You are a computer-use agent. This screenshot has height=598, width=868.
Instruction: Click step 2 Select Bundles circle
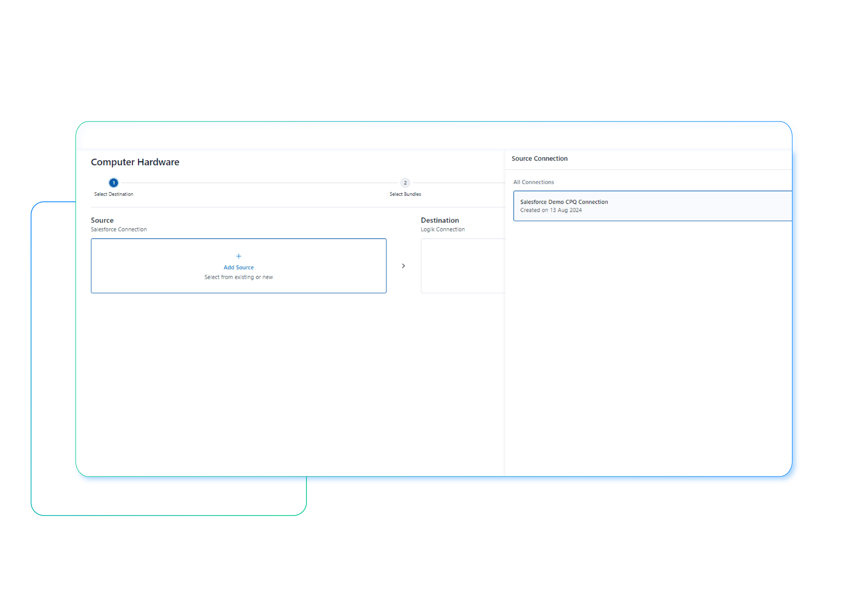(x=405, y=183)
